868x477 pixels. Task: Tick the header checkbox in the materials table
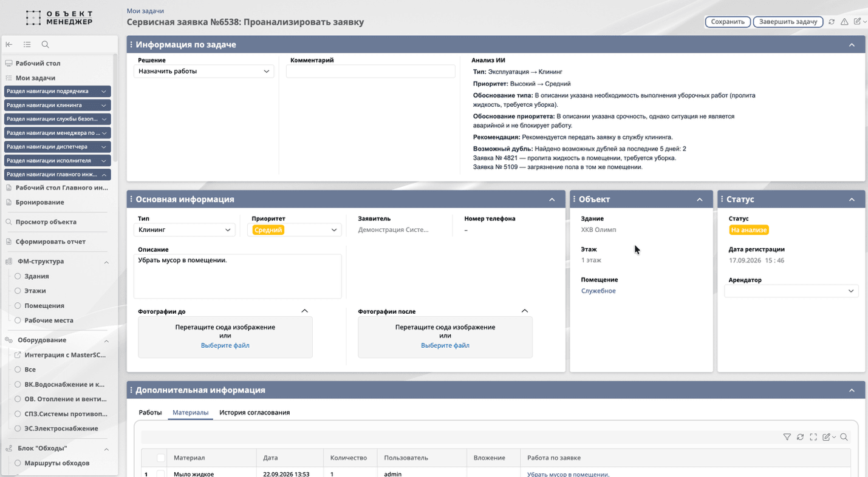tap(161, 458)
